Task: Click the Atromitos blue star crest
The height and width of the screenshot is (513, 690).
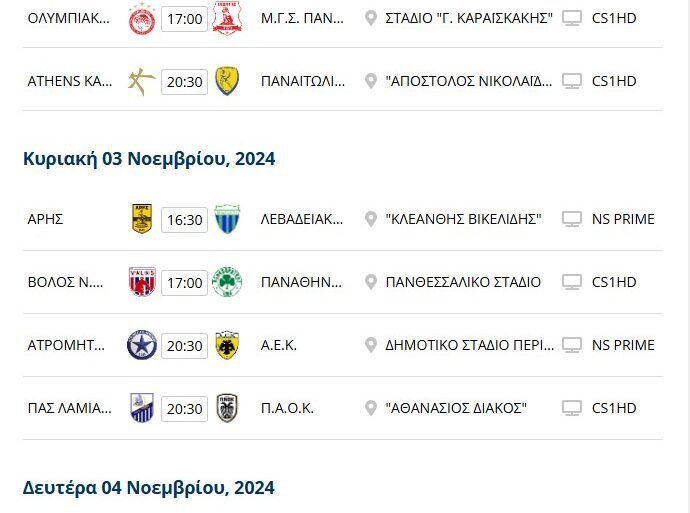Action: pyautogui.click(x=141, y=345)
